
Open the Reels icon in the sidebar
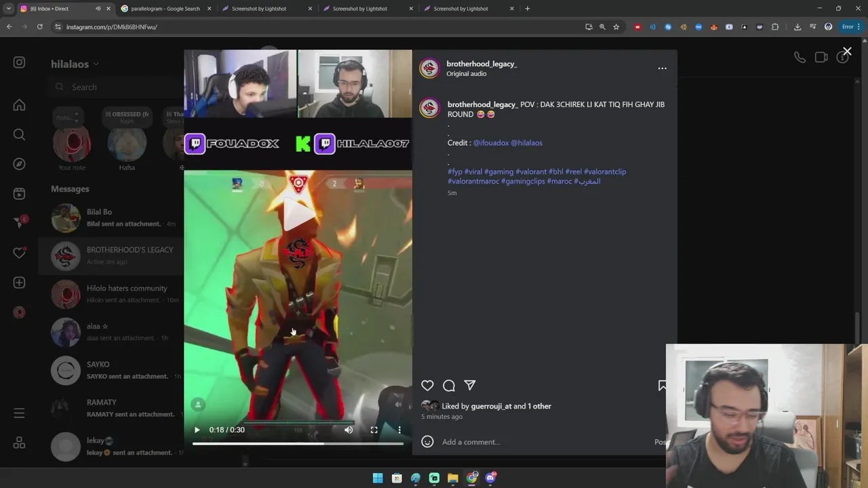(x=19, y=194)
